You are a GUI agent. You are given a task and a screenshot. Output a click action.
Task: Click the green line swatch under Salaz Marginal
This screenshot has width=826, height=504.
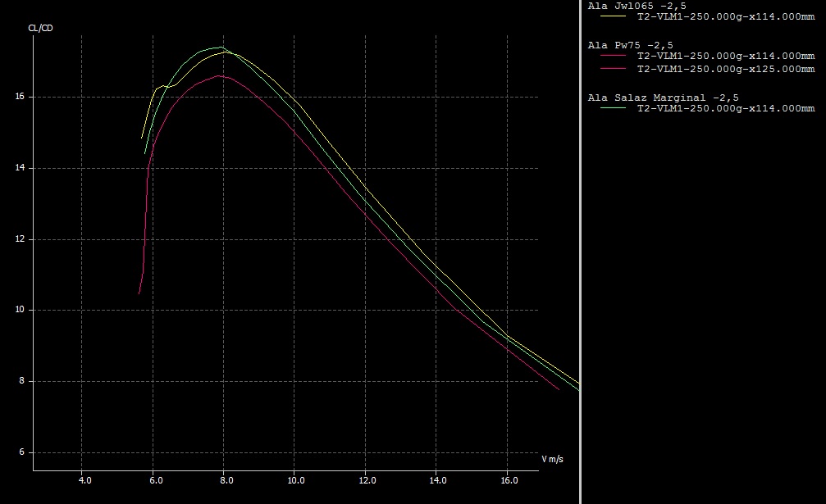point(613,108)
